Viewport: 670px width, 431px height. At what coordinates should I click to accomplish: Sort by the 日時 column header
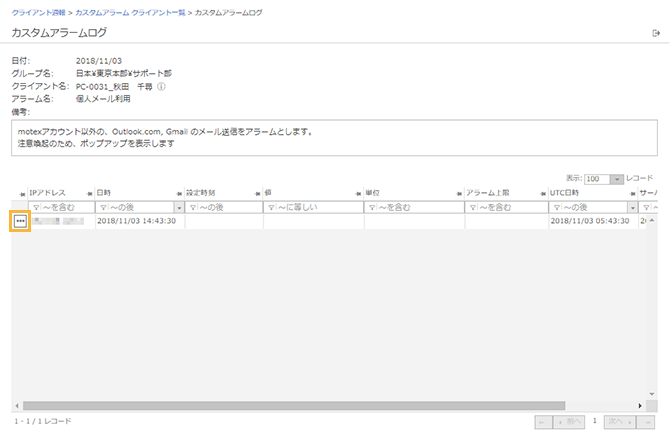tap(104, 192)
